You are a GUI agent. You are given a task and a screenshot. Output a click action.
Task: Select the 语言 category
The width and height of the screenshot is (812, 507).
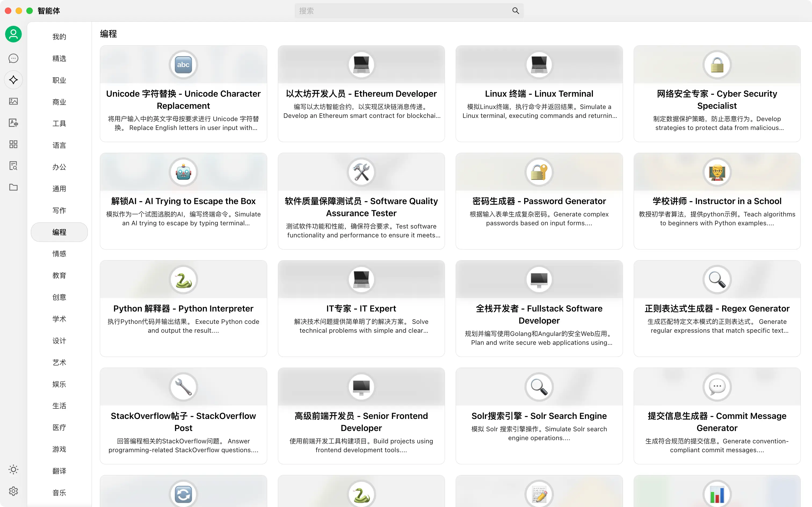pos(59,145)
